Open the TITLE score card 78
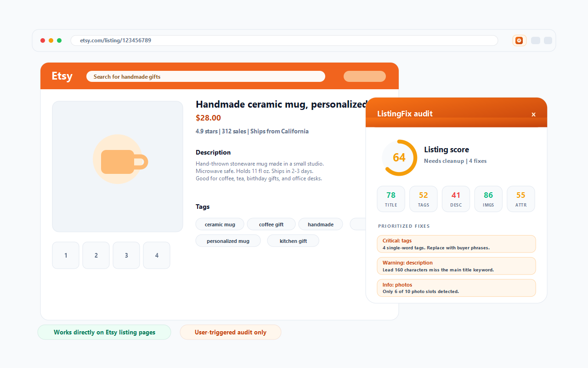588x368 pixels. [x=391, y=199]
